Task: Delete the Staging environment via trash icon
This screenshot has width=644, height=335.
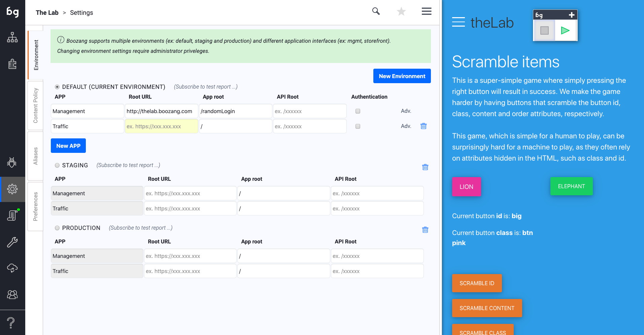Action: pyautogui.click(x=425, y=167)
